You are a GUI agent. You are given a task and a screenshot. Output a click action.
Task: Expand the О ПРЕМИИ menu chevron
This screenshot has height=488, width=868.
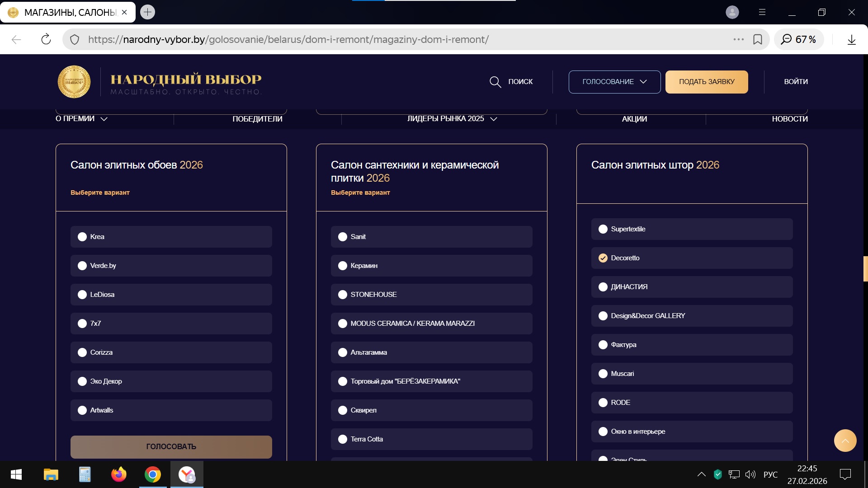(x=104, y=119)
